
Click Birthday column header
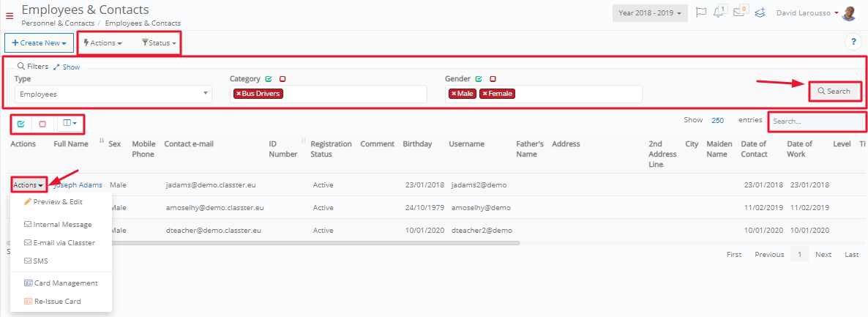click(x=417, y=144)
